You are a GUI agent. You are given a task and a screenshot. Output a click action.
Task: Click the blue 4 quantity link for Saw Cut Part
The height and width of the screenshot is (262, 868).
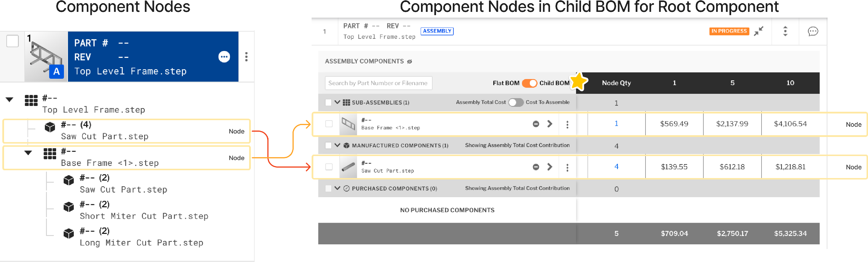pos(616,166)
